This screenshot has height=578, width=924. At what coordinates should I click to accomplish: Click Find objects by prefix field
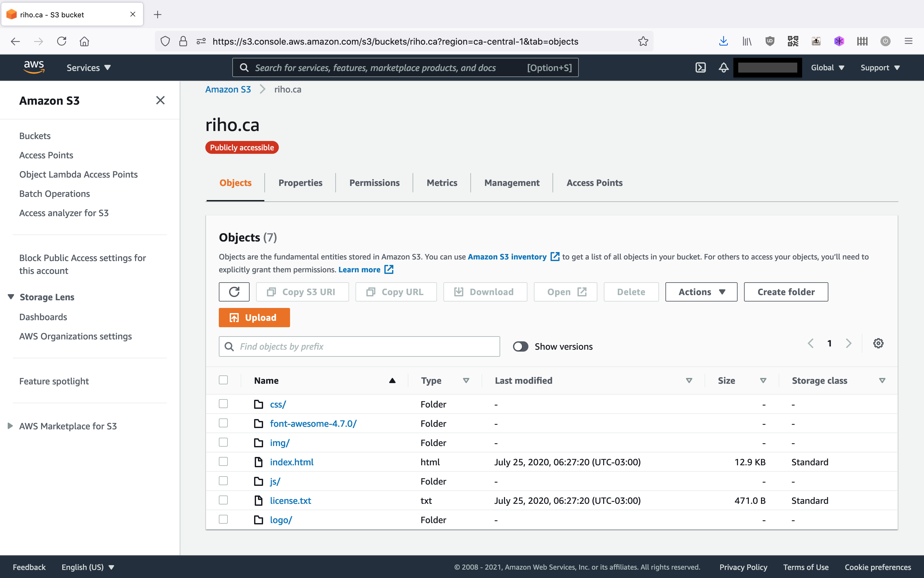click(359, 346)
